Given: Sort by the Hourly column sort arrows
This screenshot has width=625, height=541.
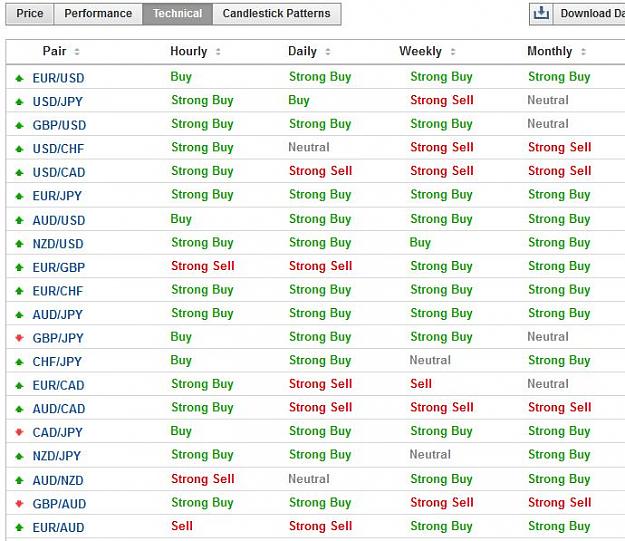Looking at the screenshot, I should tap(218, 51).
